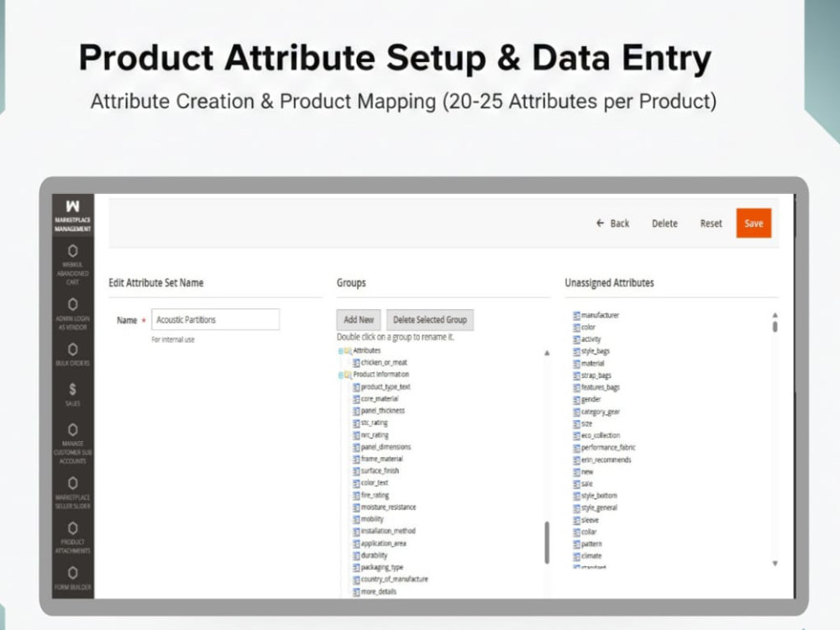840x630 pixels.
Task: Select color_text attribute
Action: pyautogui.click(x=370, y=483)
